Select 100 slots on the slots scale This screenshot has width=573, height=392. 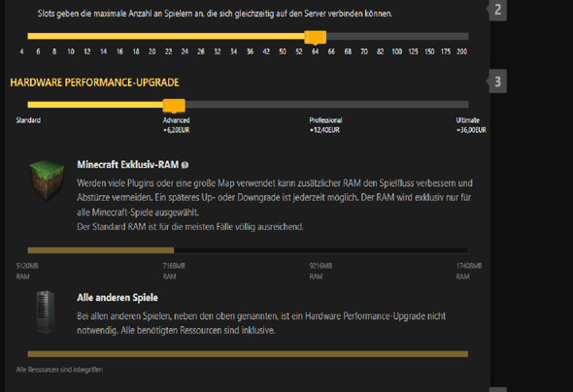(x=397, y=51)
